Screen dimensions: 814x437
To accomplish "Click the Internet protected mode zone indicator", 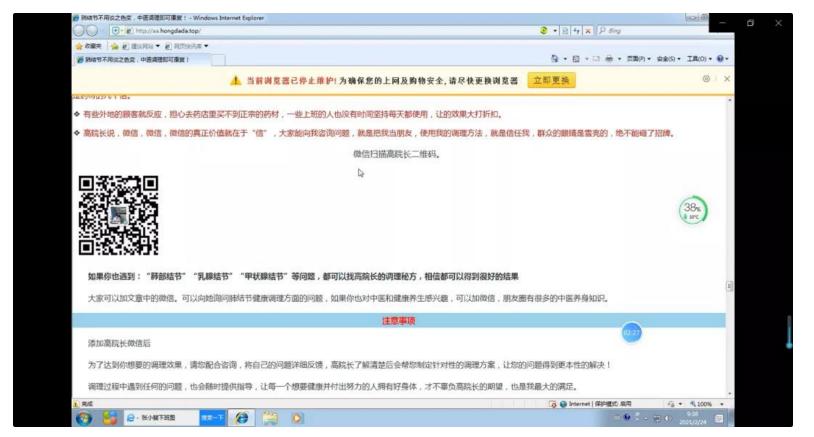I will [595, 404].
